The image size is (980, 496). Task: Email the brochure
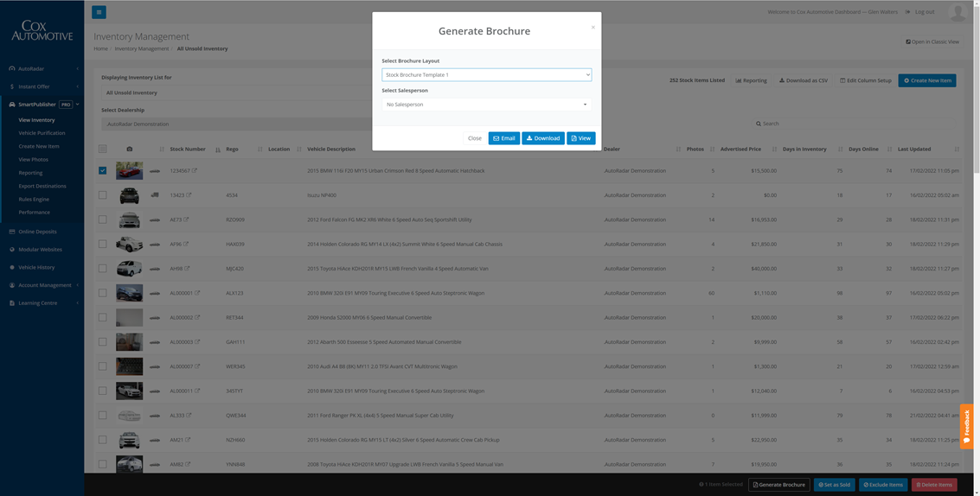point(503,138)
